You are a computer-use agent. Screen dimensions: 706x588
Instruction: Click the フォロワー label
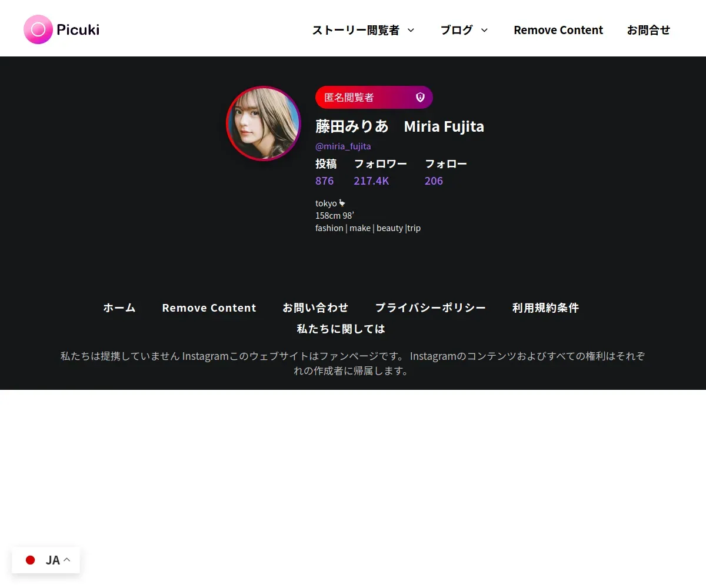tap(380, 163)
